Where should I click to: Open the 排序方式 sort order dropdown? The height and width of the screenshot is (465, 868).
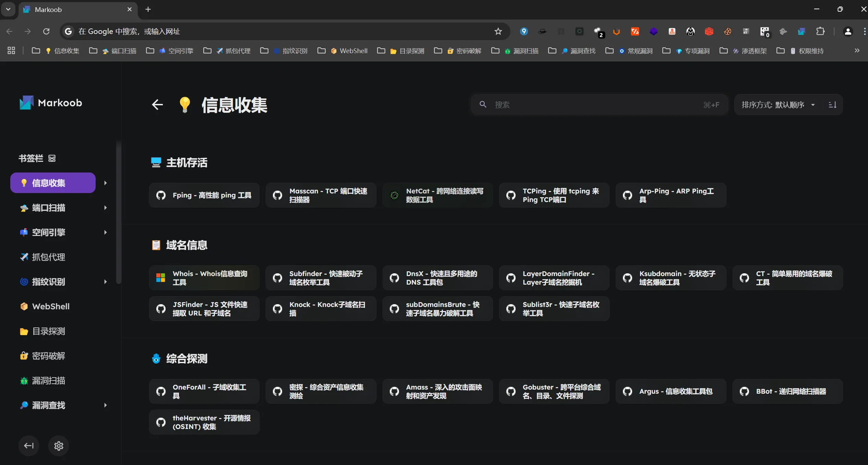click(778, 105)
